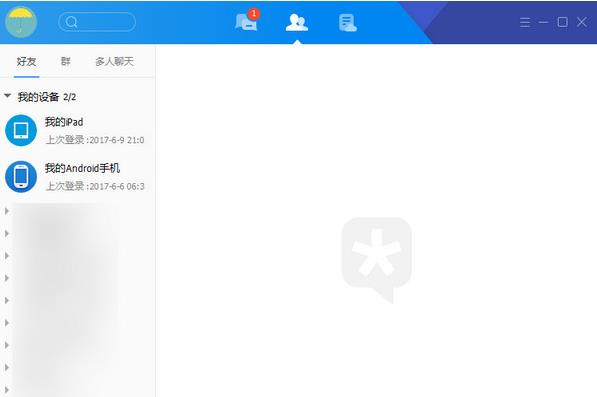This screenshot has width=597, height=397.
Task: Click the umbrella profile avatar
Action: click(x=21, y=22)
